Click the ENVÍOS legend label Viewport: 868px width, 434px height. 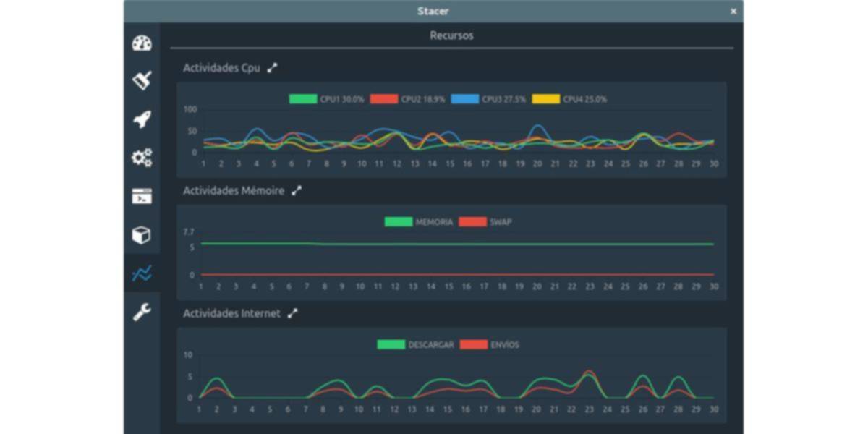click(504, 345)
